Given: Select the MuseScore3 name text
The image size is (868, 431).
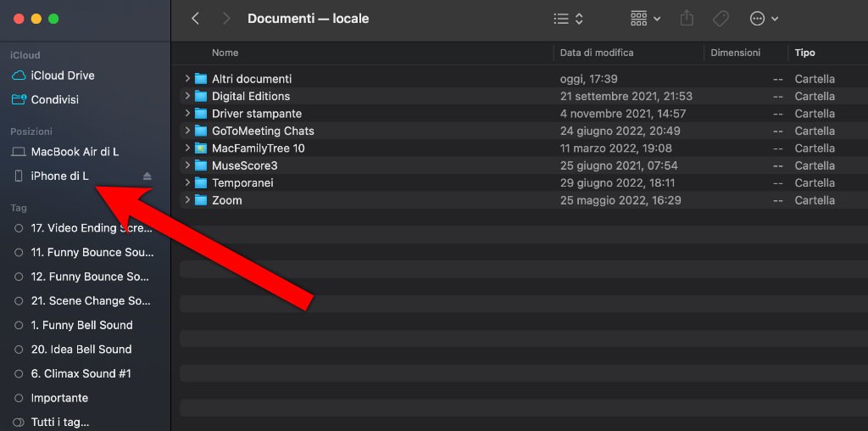Looking at the screenshot, I should pyautogui.click(x=245, y=165).
